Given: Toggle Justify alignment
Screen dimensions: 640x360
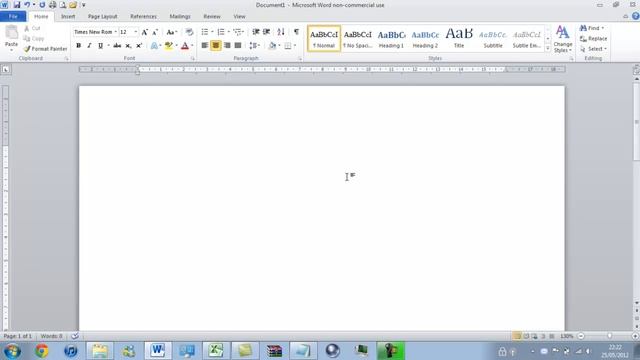Looking at the screenshot, I should tap(238, 45).
